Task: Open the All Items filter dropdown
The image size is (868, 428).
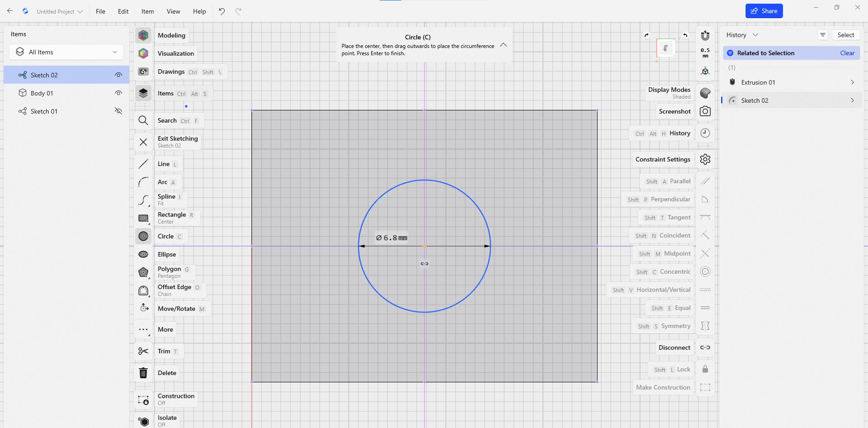Action: click(x=66, y=52)
